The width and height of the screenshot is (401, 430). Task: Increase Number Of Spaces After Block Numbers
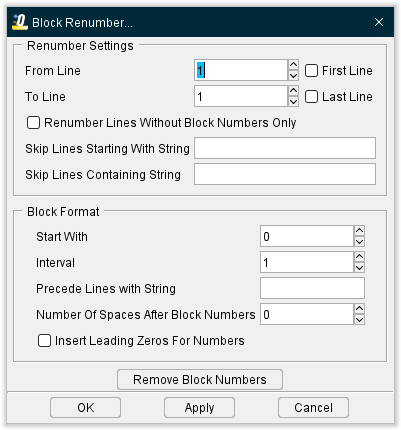pos(359,309)
